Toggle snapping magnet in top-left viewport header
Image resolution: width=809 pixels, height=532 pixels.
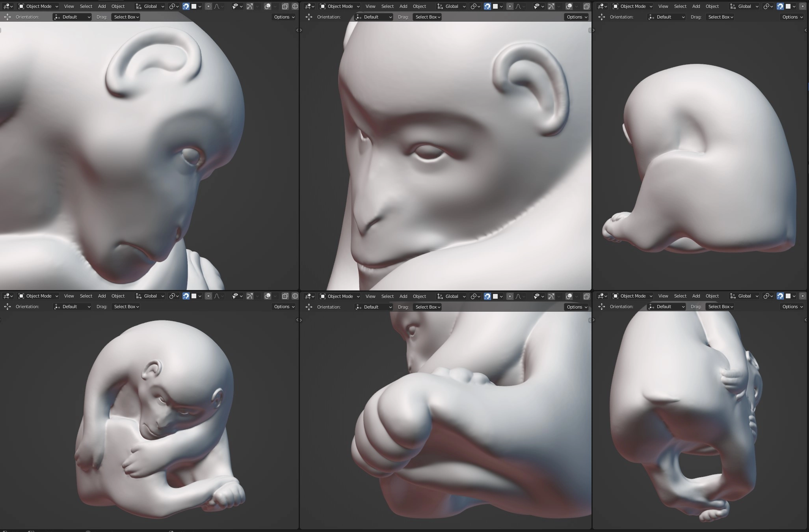186,6
